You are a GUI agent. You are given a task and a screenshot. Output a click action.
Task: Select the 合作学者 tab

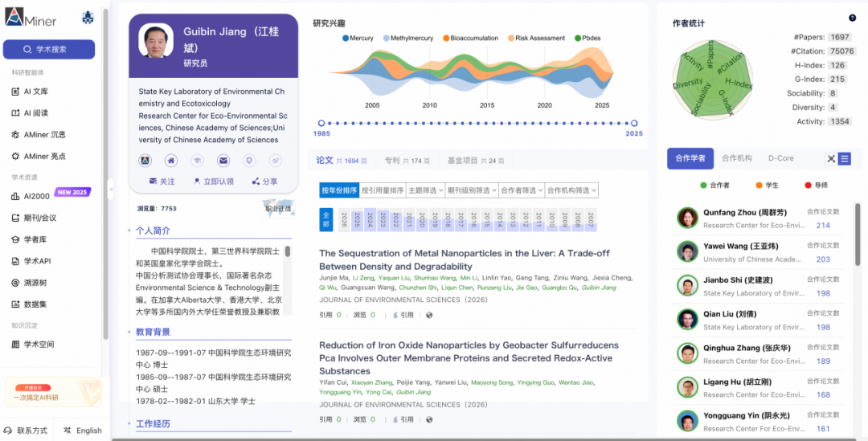pyautogui.click(x=690, y=158)
